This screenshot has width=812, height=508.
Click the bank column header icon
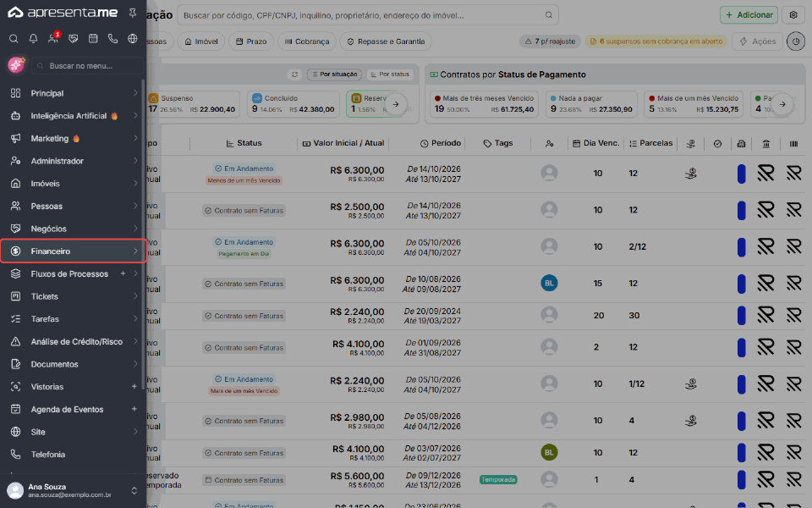click(766, 144)
